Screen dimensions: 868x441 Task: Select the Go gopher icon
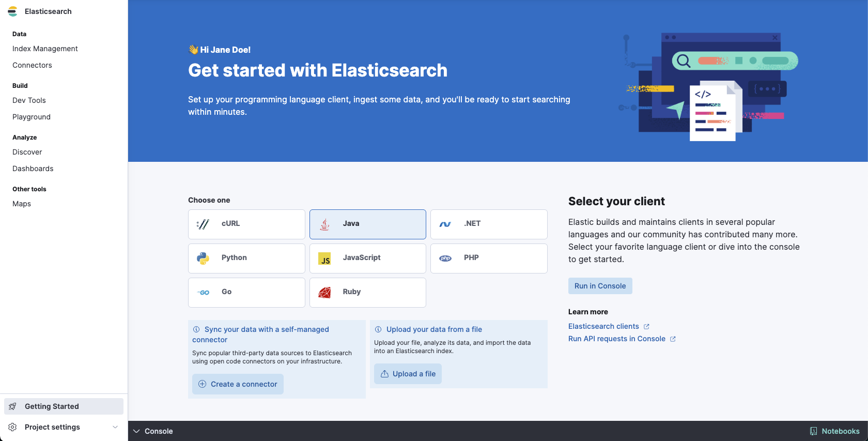pos(204,293)
